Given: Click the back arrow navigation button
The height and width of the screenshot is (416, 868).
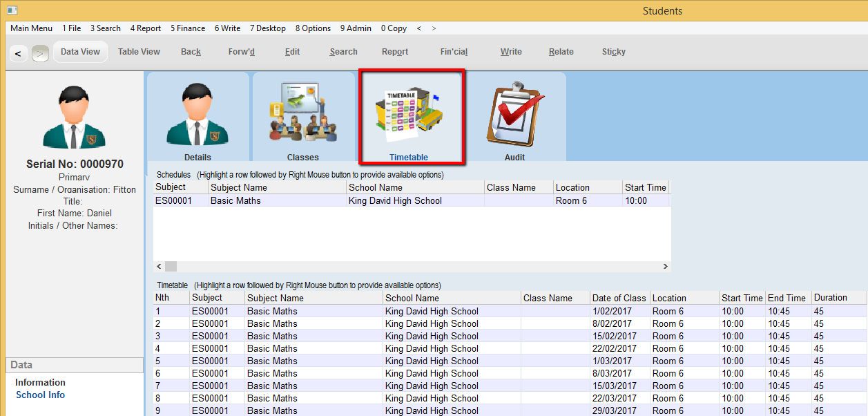Looking at the screenshot, I should tap(18, 53).
